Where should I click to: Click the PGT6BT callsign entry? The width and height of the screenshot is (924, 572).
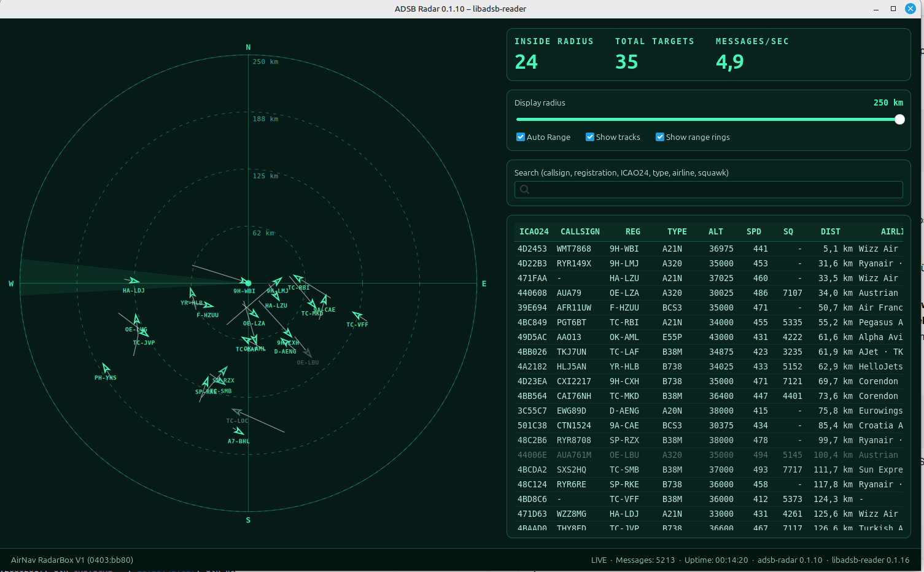[x=572, y=322]
